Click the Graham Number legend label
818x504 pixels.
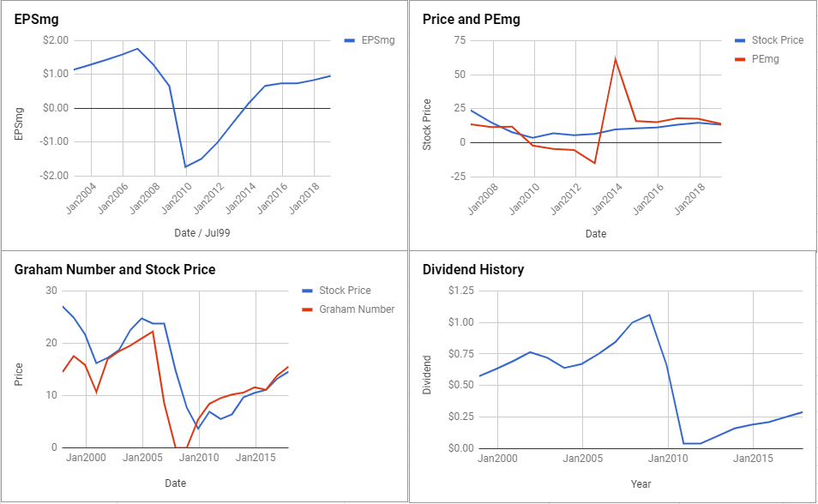357,309
